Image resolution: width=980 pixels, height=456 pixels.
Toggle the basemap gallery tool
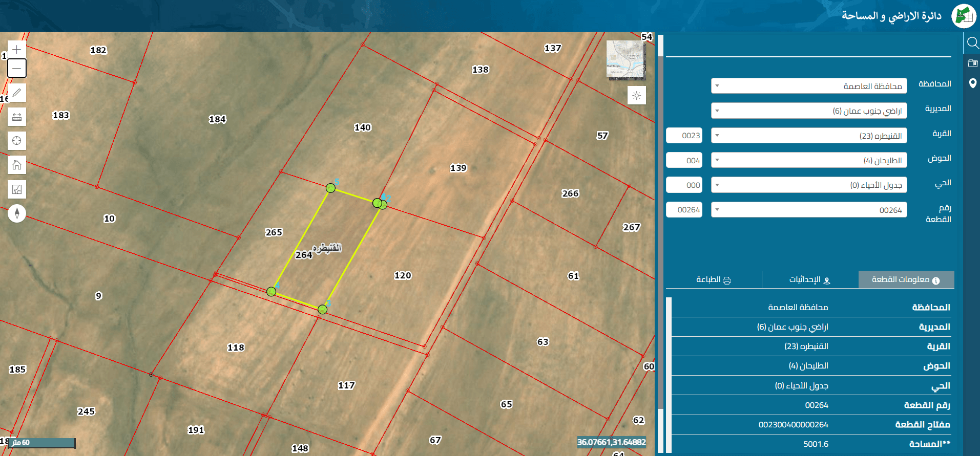pos(17,189)
